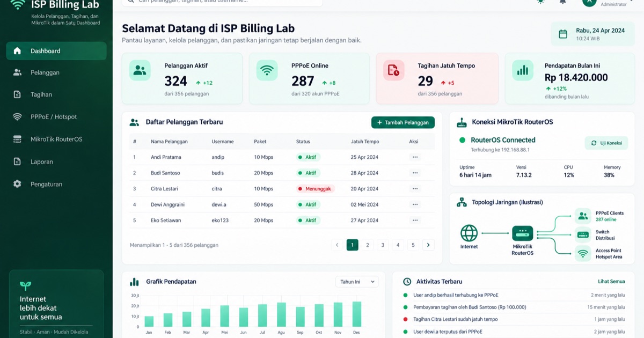
Task: Open actions menu for Citra Lestari
Action: [x=415, y=189]
